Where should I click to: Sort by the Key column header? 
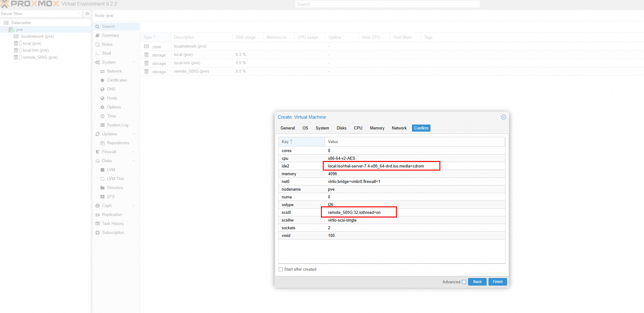tap(301, 142)
